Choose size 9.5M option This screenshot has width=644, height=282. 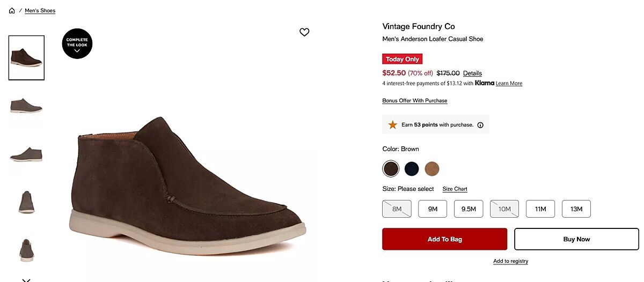[469, 209]
